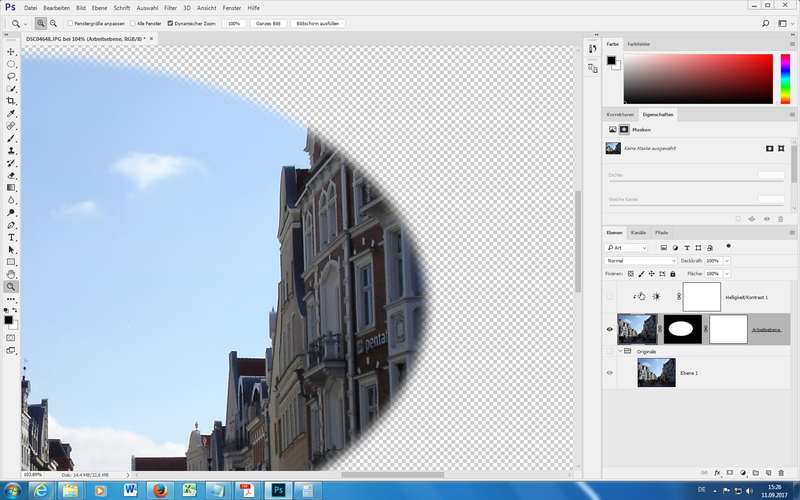This screenshot has height=500, width=800.
Task: Open the Deckkraft opacity dropdown arrow
Action: coord(726,260)
